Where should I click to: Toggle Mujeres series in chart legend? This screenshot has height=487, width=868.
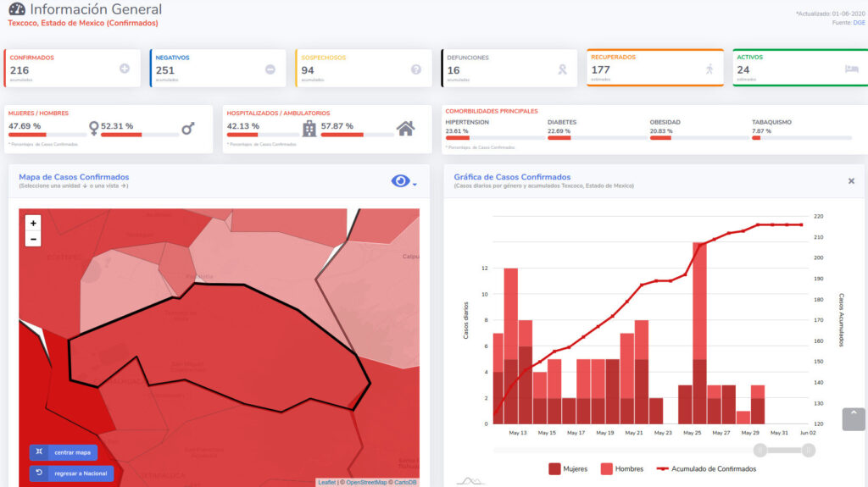click(x=567, y=468)
